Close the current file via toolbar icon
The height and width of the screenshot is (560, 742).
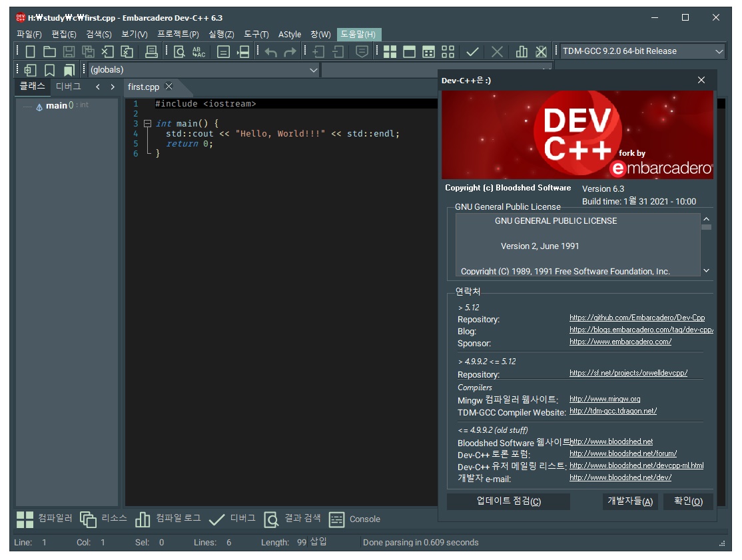[x=108, y=51]
